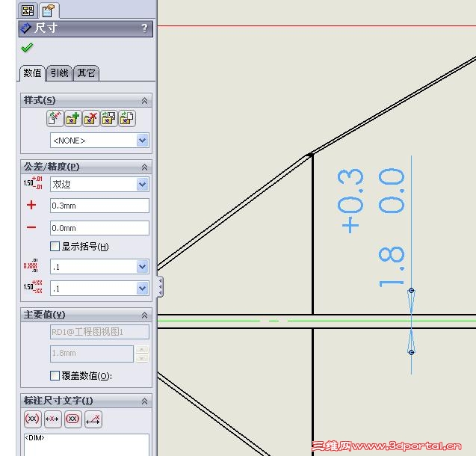Select the 数值 tab
This screenshot has height=456, width=476.
[32, 73]
